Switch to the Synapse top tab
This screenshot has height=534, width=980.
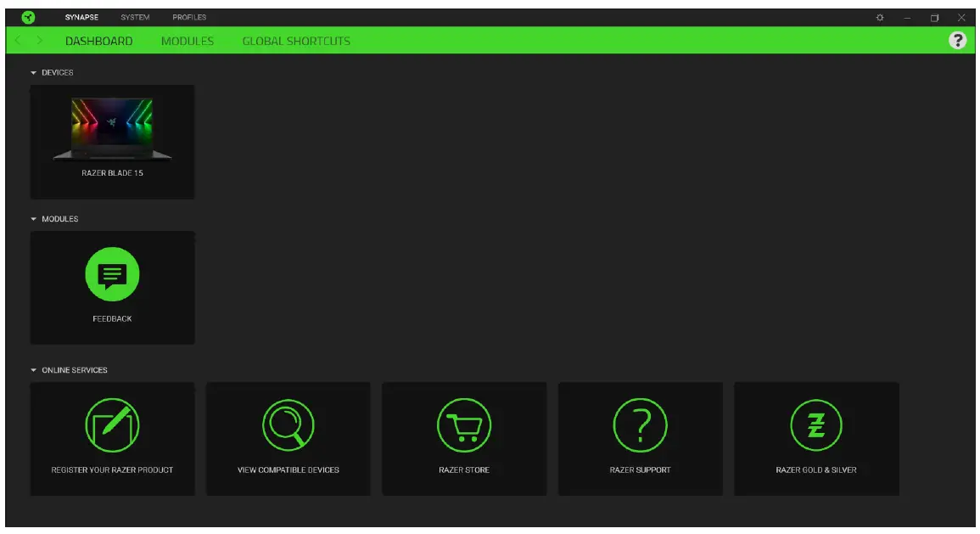coord(81,18)
